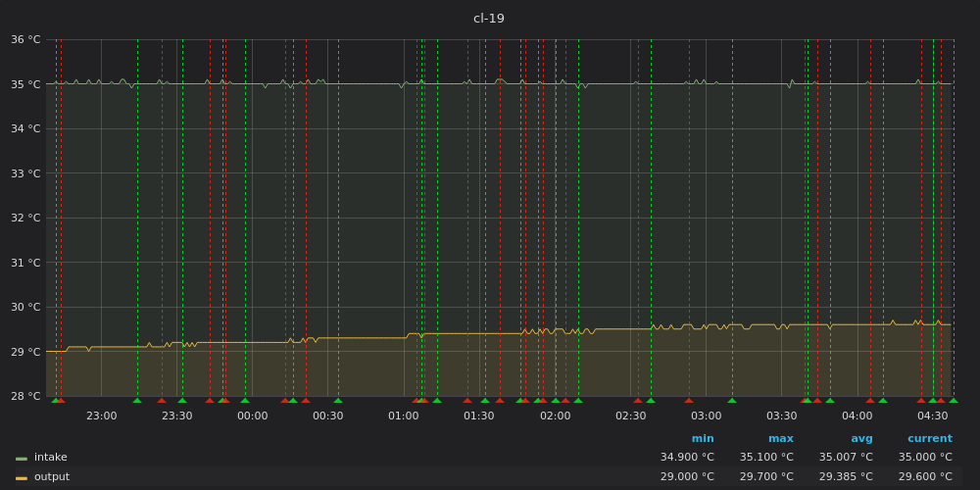980x490 pixels.
Task: Click green annotation marker just right of 00:30
Action: (x=338, y=400)
